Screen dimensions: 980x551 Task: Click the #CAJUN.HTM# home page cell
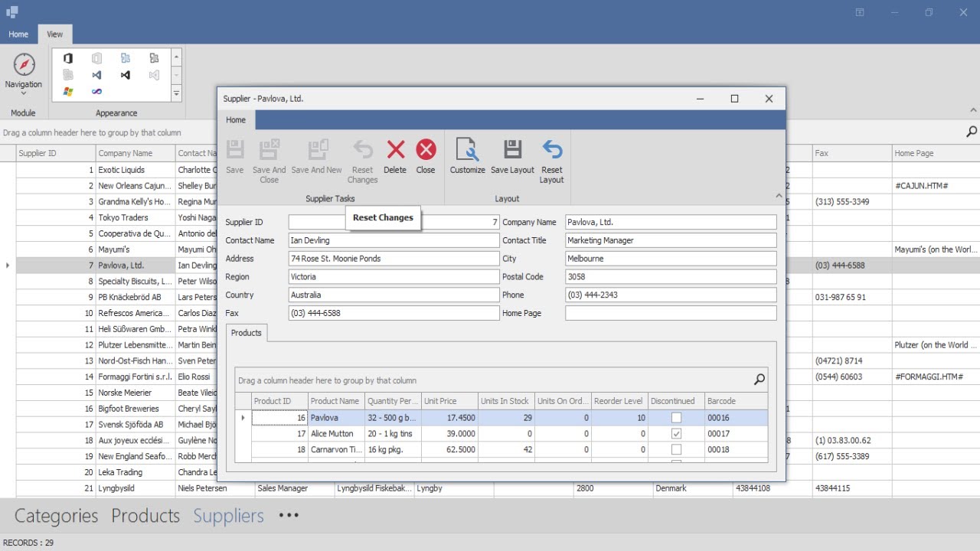coord(936,186)
